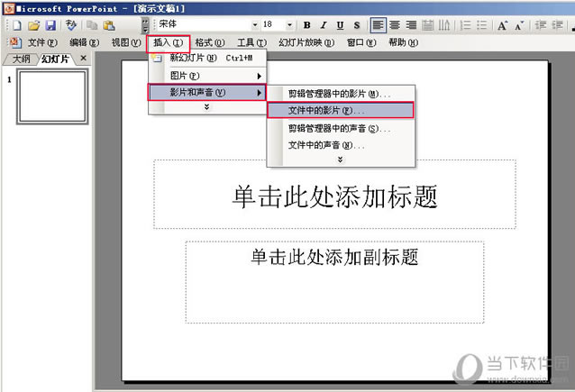
Task: Align text to the left
Action: pyautogui.click(x=378, y=25)
